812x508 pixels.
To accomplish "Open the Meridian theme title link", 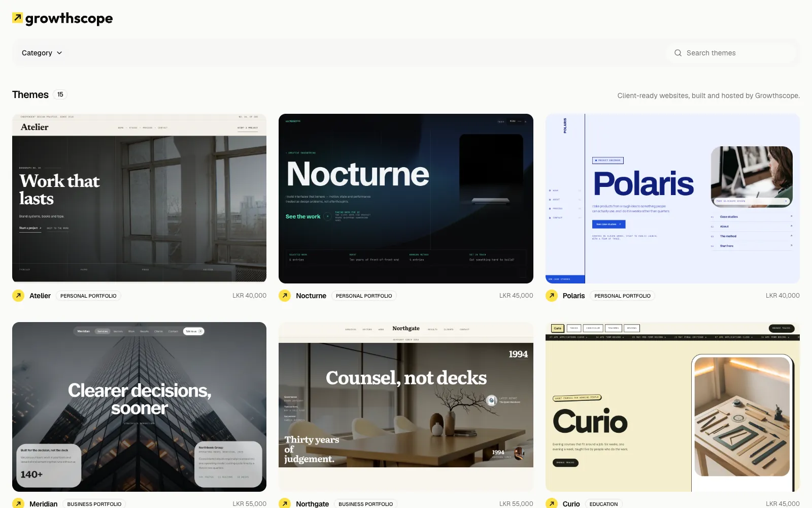I will tap(44, 504).
